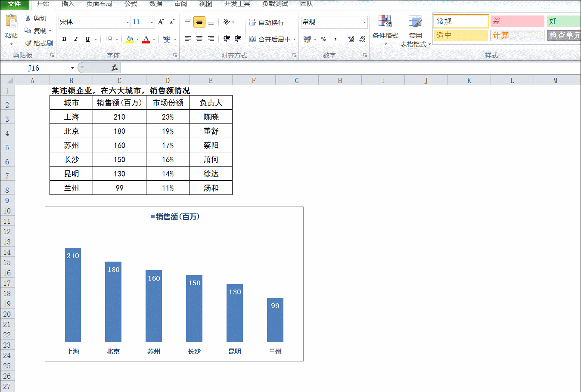Screen dimensions: 581x392
Task: Switch to the Insert (插入) tab
Action: [68, 4]
